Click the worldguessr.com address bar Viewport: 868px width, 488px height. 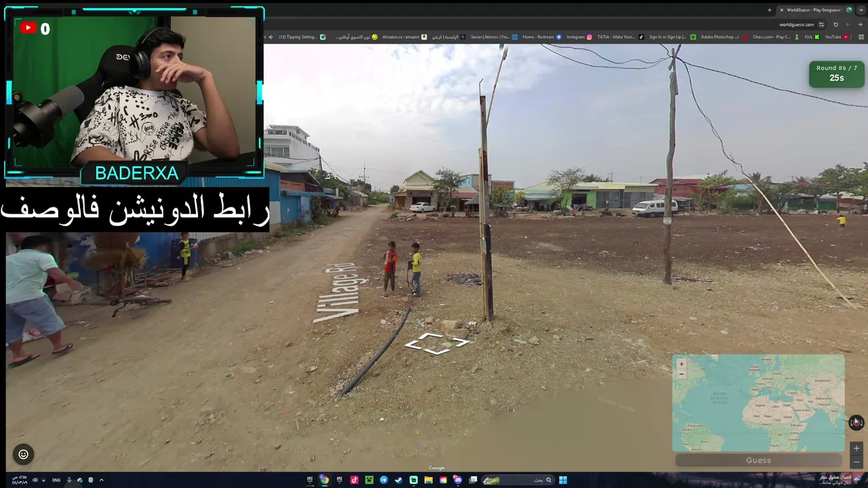coord(797,24)
